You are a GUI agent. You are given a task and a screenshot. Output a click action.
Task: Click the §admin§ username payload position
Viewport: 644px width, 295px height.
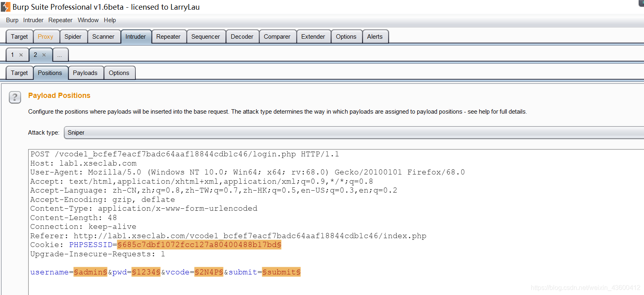90,272
